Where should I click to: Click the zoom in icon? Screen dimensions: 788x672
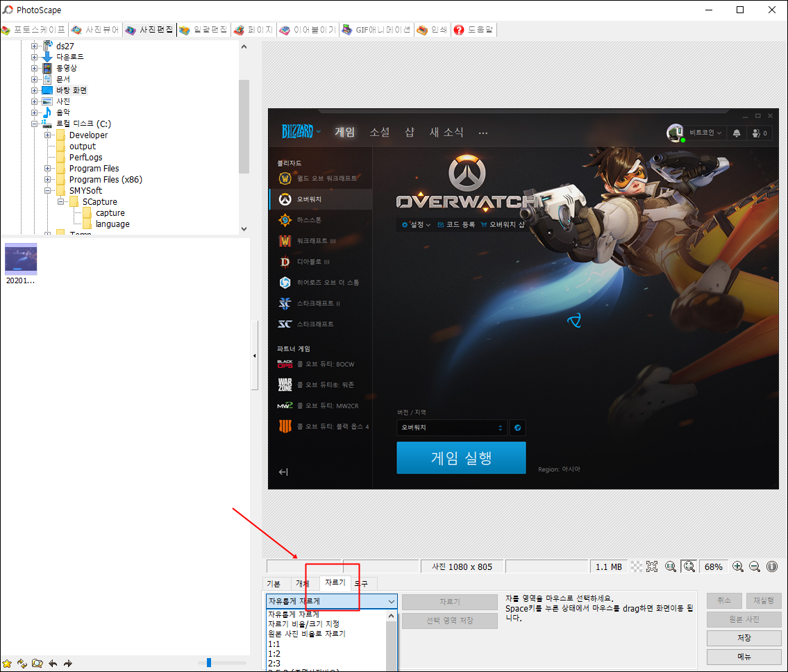[738, 567]
